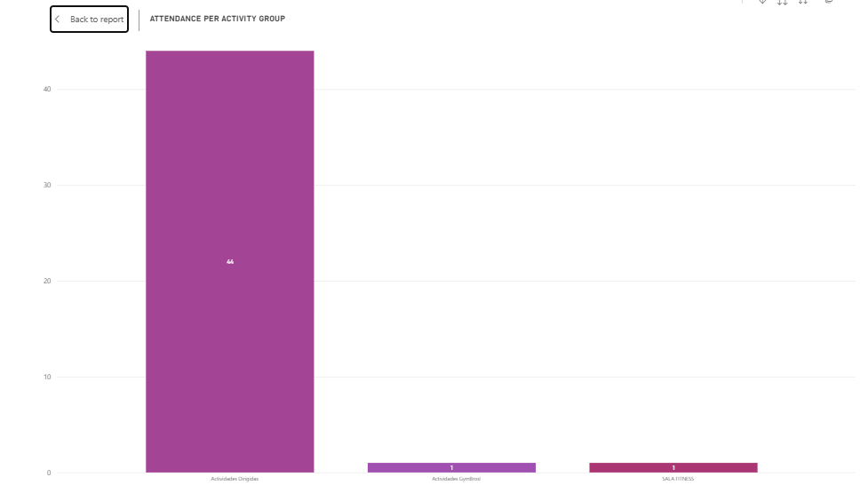
Task: Select the SALA FITNESS bar
Action: coord(673,468)
